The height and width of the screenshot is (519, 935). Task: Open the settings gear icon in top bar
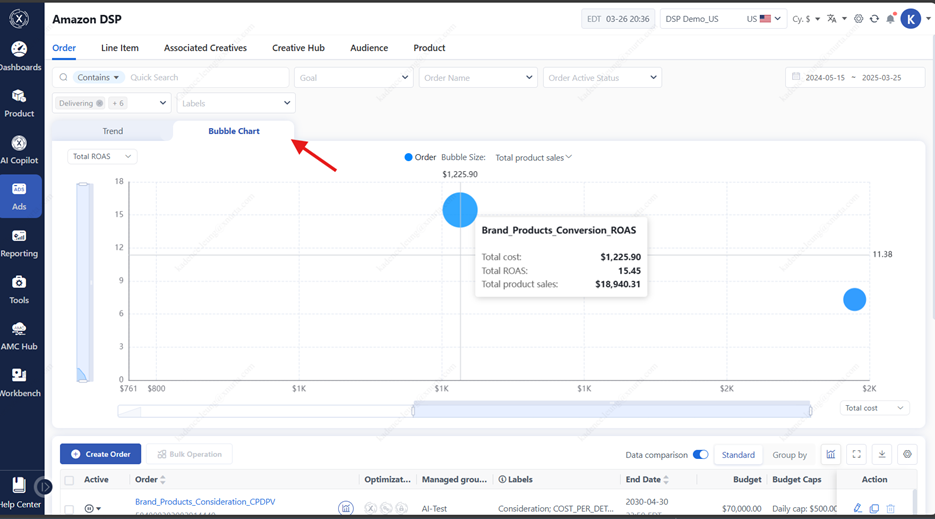[859, 19]
